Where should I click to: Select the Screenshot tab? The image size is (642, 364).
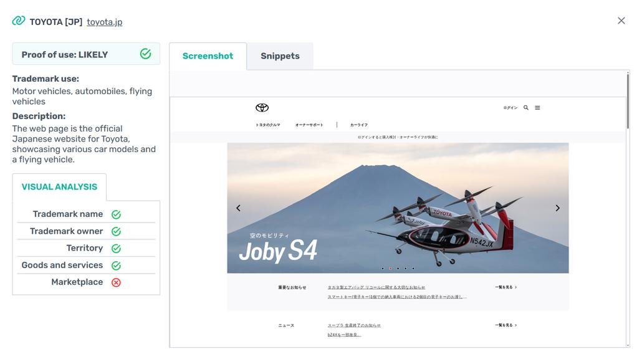(208, 56)
